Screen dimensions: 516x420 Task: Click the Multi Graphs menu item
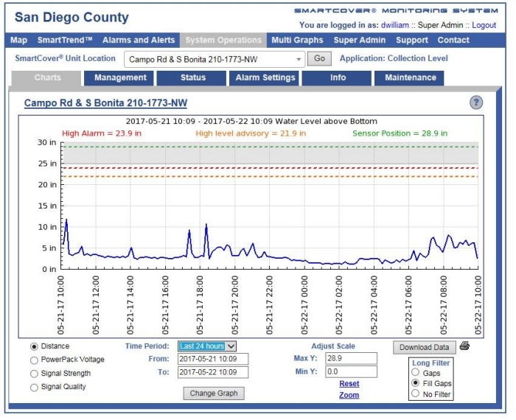point(297,40)
